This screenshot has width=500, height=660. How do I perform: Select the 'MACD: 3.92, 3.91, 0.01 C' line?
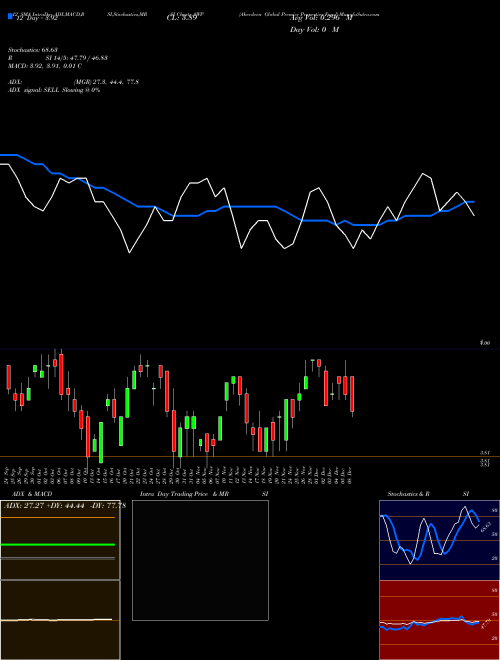pos(45,66)
